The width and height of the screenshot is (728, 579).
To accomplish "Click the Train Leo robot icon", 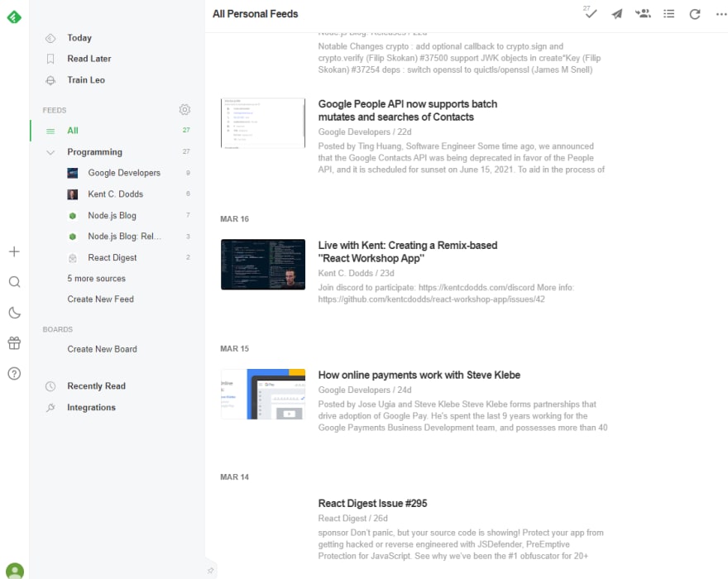I will 50,80.
